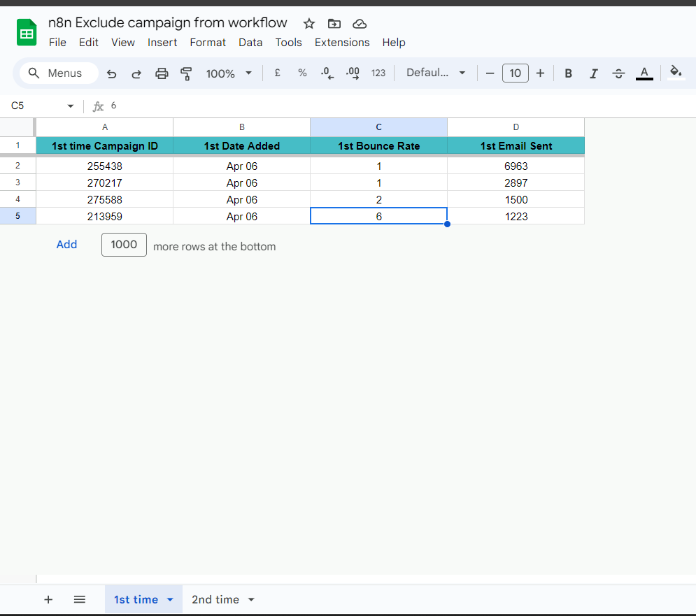The height and width of the screenshot is (616, 696).
Task: Open the zoom level dropdown
Action: (229, 73)
